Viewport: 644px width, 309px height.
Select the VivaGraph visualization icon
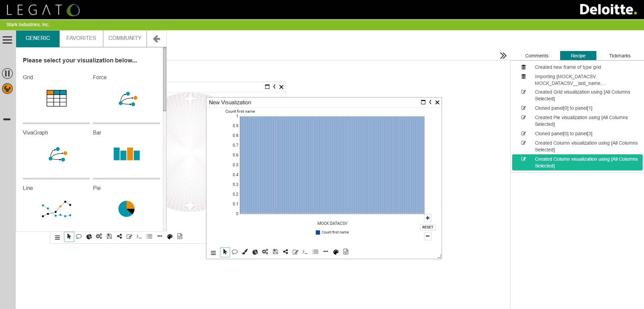click(x=58, y=154)
